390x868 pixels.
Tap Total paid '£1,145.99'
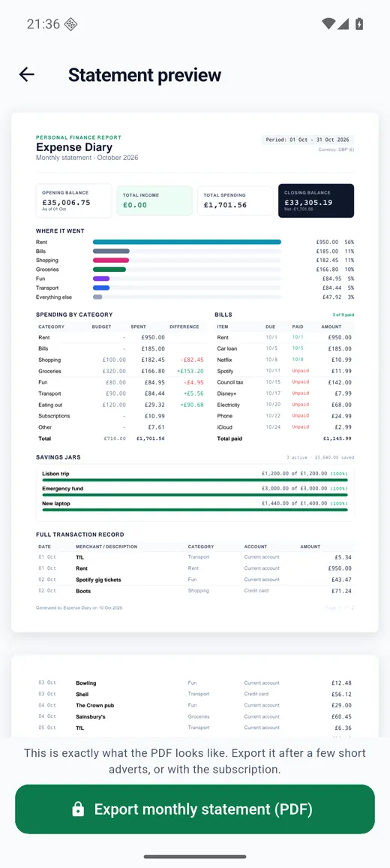tap(337, 439)
